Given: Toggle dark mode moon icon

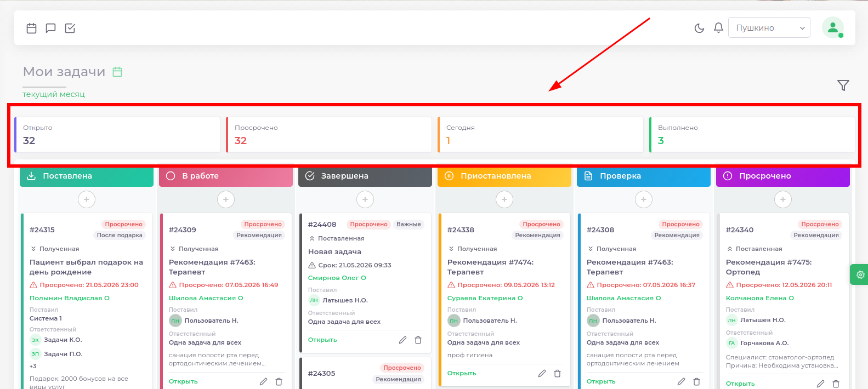Looking at the screenshot, I should point(699,28).
